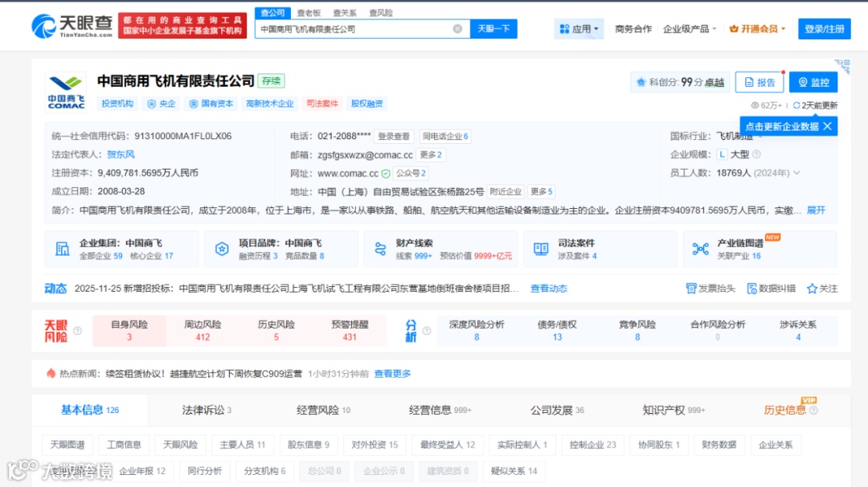Select the 查关系 search tab
This screenshot has height=487, width=868.
pos(344,13)
